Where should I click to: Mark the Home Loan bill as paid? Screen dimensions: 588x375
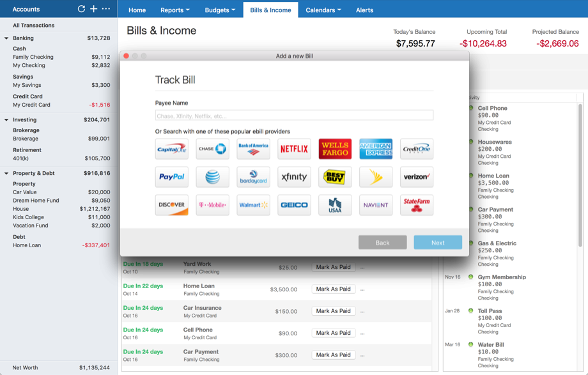tap(333, 289)
